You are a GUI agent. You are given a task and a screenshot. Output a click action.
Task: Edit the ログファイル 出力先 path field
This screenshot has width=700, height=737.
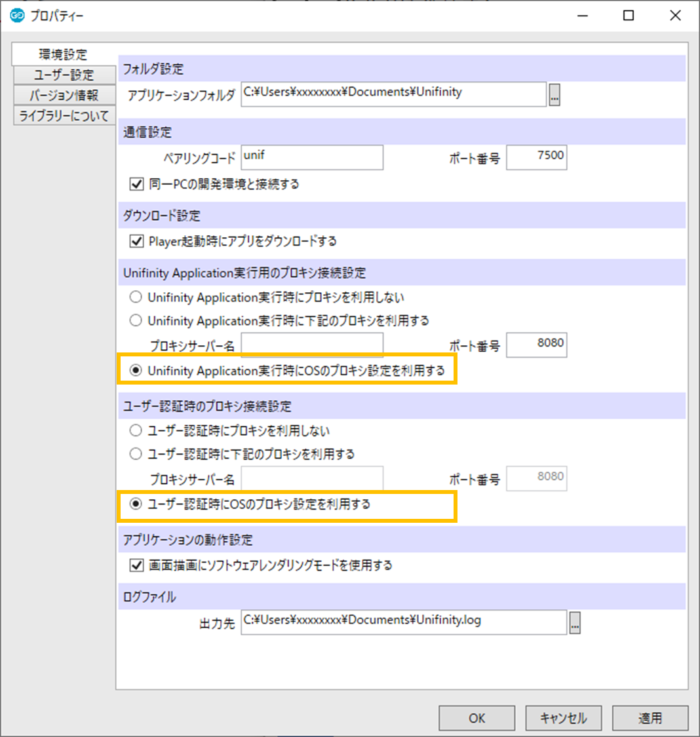pos(404,622)
